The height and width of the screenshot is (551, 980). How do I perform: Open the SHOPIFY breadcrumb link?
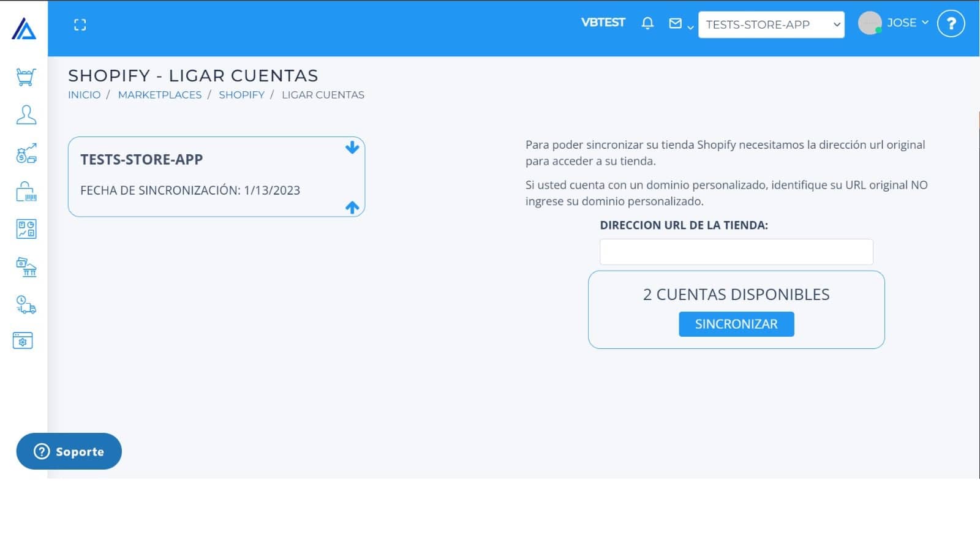coord(241,95)
